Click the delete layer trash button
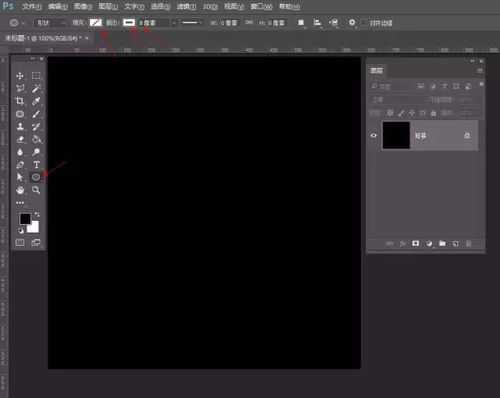500x398 pixels. pos(468,244)
